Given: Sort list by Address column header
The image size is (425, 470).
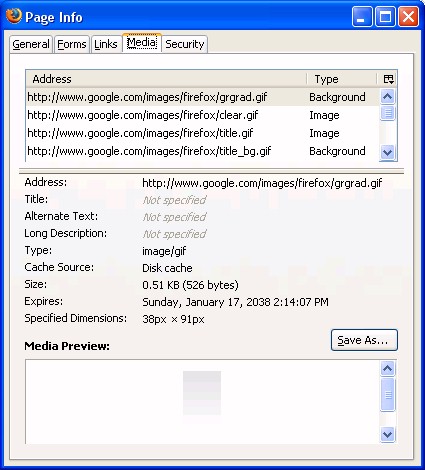Looking at the screenshot, I should point(166,79).
